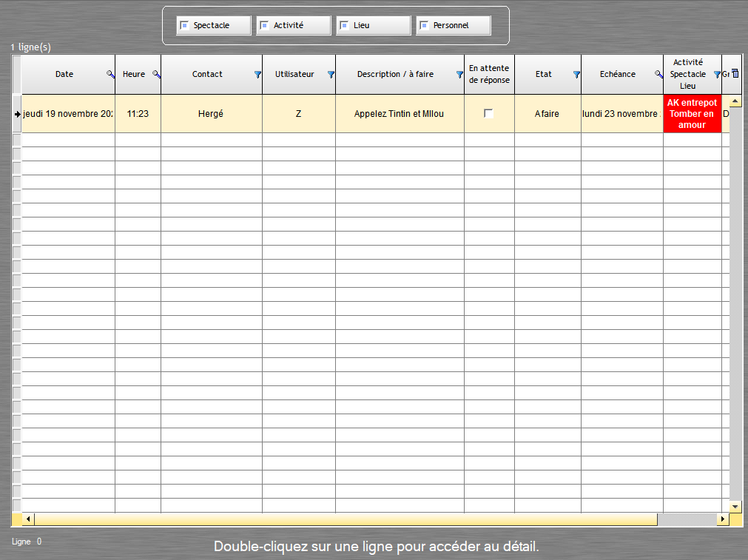Click the vertical scrollbar down arrow
This screenshot has height=560, width=748.
tap(735, 507)
